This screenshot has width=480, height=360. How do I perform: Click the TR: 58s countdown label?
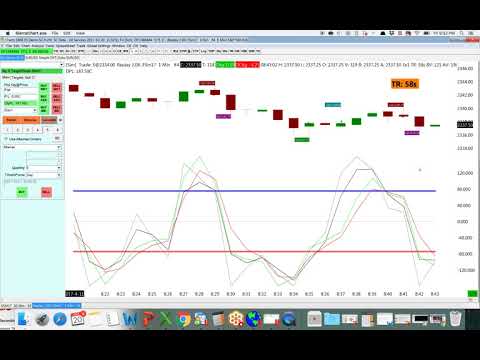click(x=404, y=84)
